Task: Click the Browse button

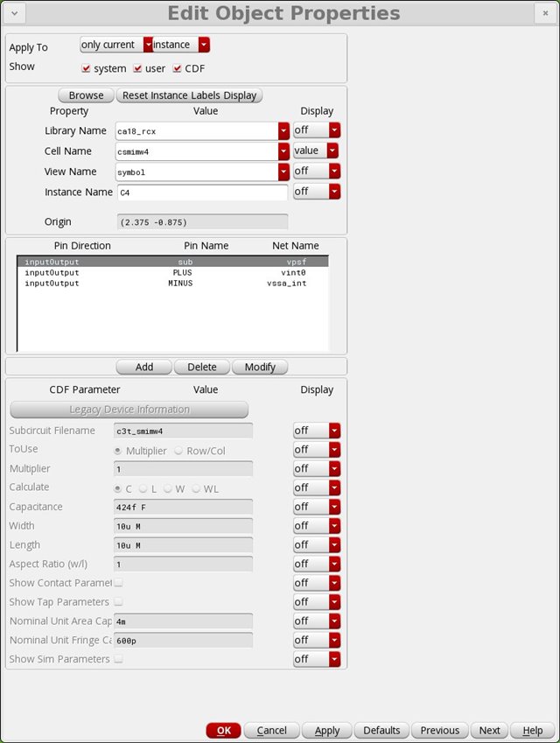Action: tap(87, 95)
